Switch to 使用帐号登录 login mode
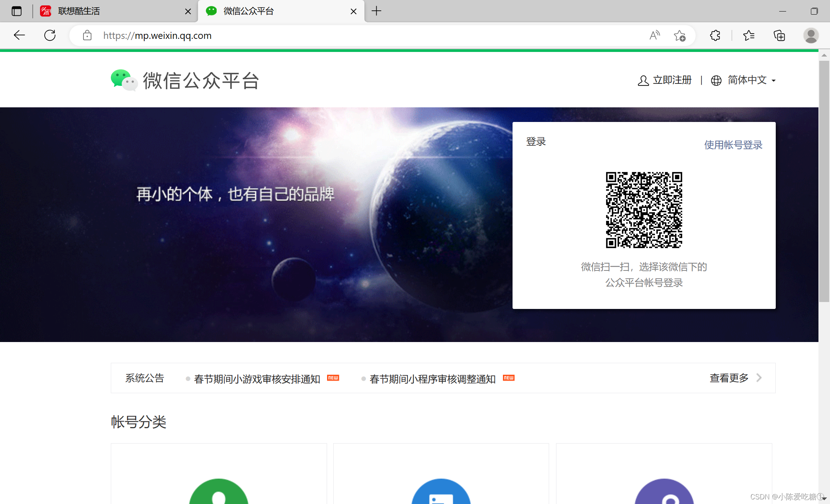 (x=733, y=145)
